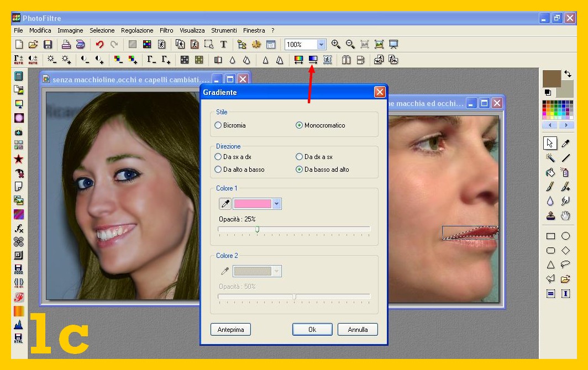Click the Anteprima preview button
The height and width of the screenshot is (370, 588).
pyautogui.click(x=230, y=330)
